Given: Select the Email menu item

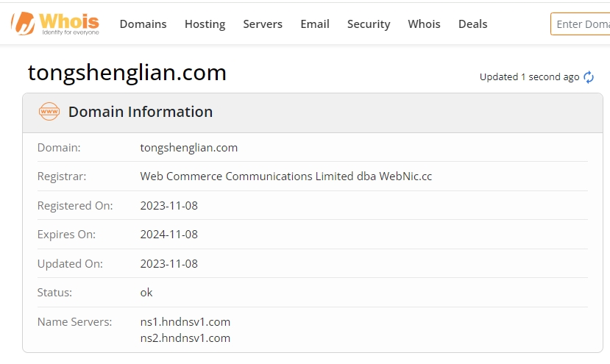Looking at the screenshot, I should click(315, 24).
